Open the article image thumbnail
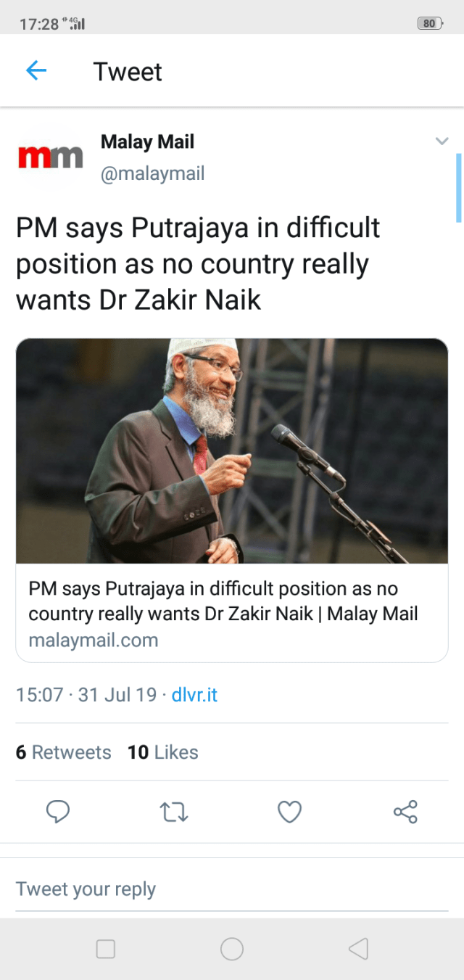This screenshot has height=980, width=464. tap(232, 450)
